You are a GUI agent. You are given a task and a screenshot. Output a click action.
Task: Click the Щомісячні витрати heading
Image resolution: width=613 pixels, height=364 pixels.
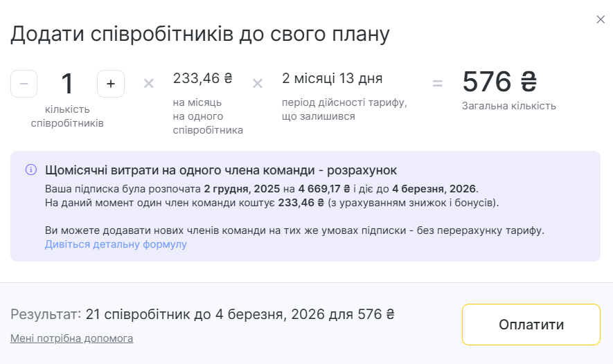pyautogui.click(x=220, y=170)
